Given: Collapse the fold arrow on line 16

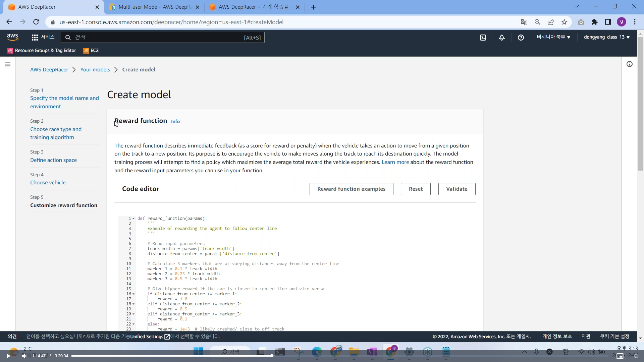Looking at the screenshot, I should [133, 294].
